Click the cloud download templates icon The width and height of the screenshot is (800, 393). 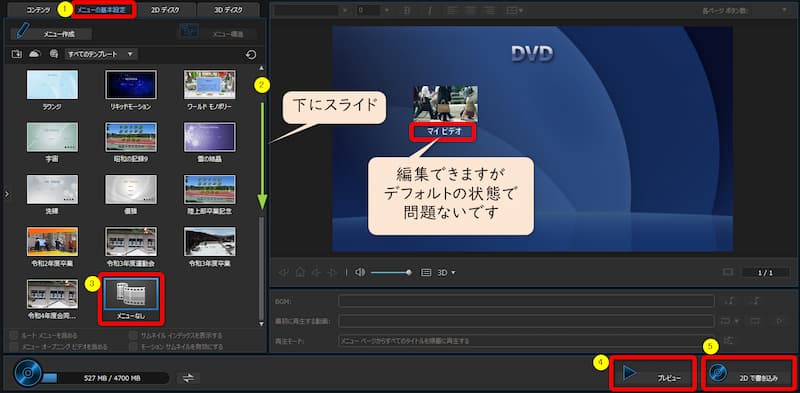pos(35,54)
